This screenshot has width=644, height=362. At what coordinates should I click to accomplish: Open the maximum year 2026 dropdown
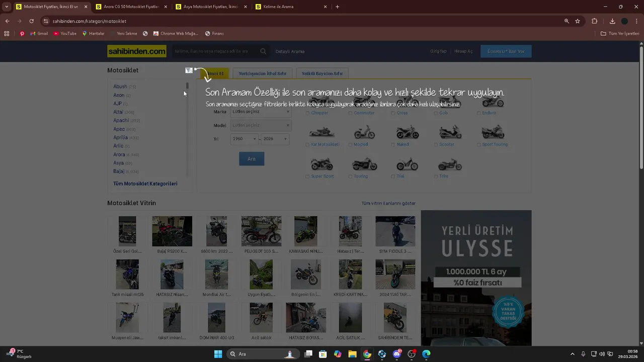(x=275, y=139)
